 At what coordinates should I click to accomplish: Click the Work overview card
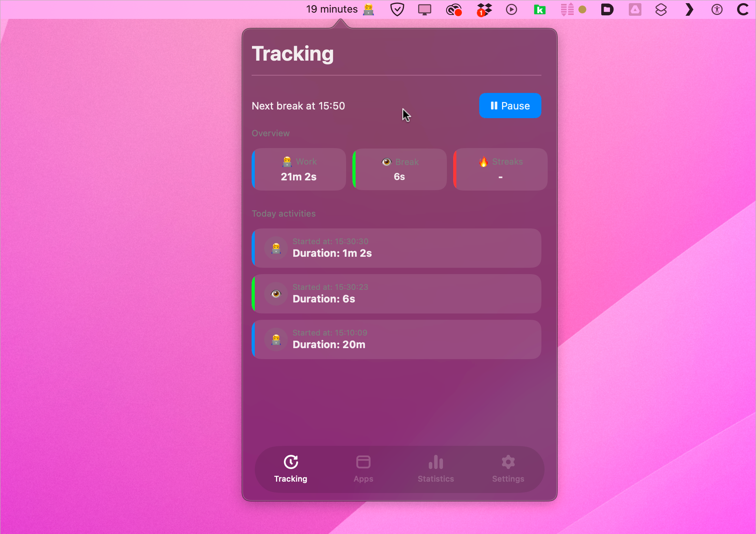click(299, 169)
